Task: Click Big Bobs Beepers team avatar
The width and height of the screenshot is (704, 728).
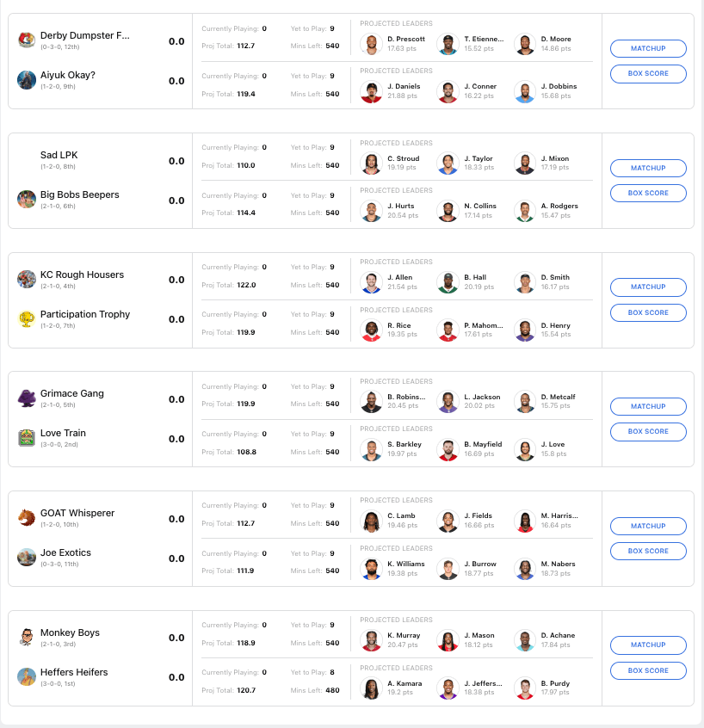Action: pos(27,200)
